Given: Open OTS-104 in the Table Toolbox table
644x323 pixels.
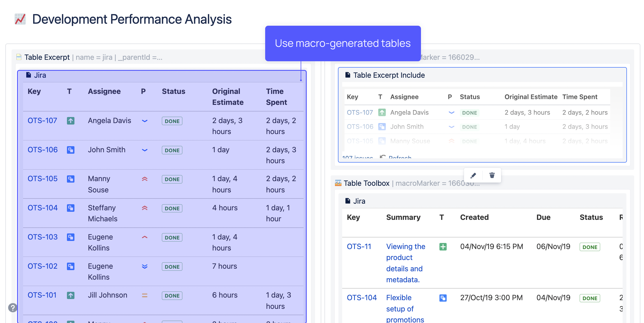Looking at the screenshot, I should tap(362, 298).
